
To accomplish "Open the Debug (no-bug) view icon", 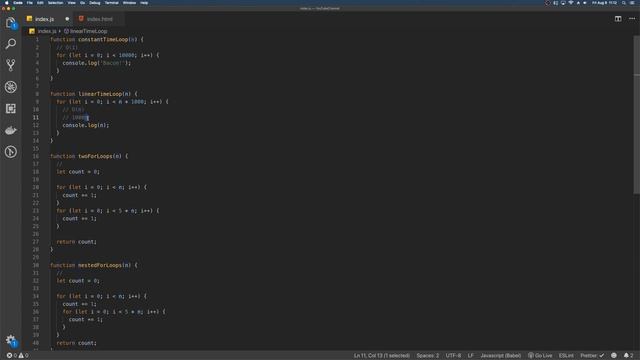I will point(11,87).
